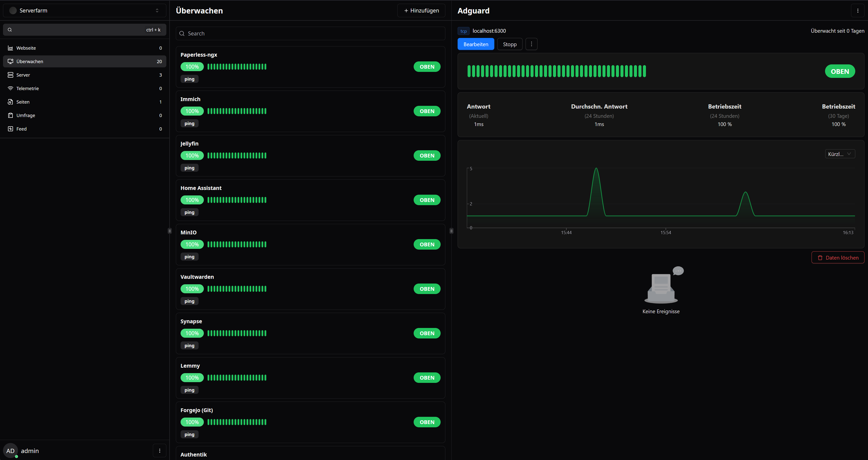Click Hinzufügen to add a monitor
This screenshot has width=868, height=460.
click(421, 10)
